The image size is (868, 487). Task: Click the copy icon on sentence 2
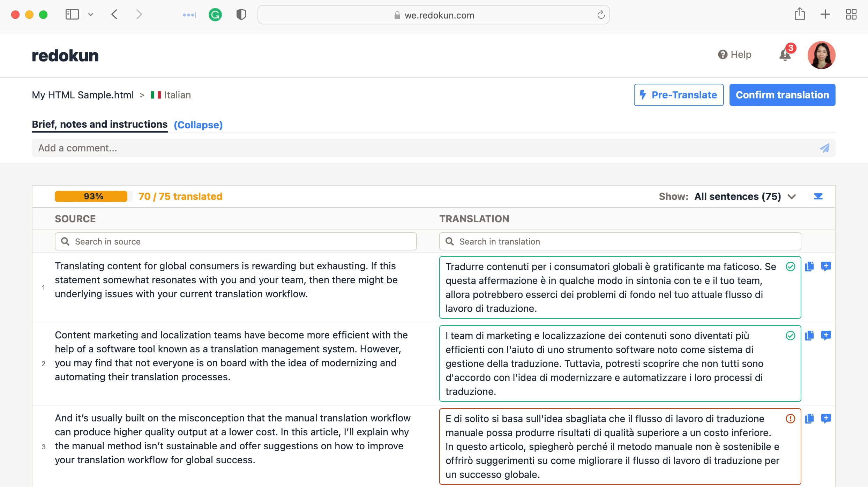pyautogui.click(x=810, y=335)
